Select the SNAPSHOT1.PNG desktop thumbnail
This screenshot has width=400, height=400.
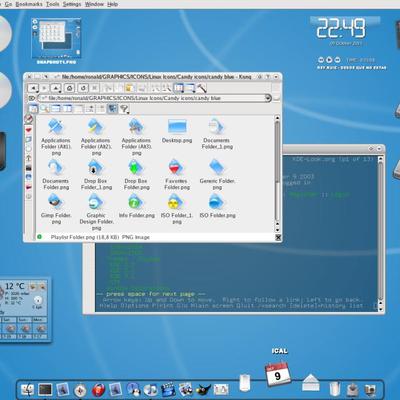[56, 41]
